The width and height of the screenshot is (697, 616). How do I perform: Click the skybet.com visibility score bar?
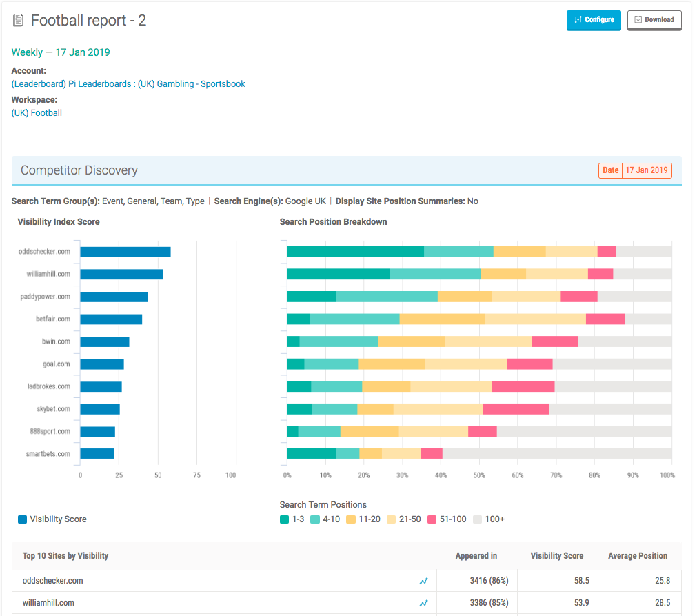[100, 409]
